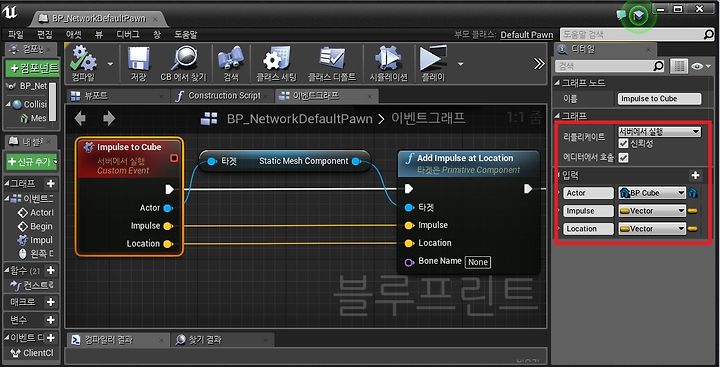Toggle Location input container type icon
The image size is (720, 367).
click(x=693, y=229)
